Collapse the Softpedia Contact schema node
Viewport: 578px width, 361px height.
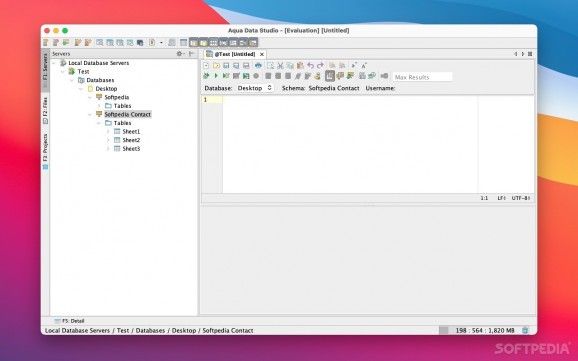[x=90, y=114]
